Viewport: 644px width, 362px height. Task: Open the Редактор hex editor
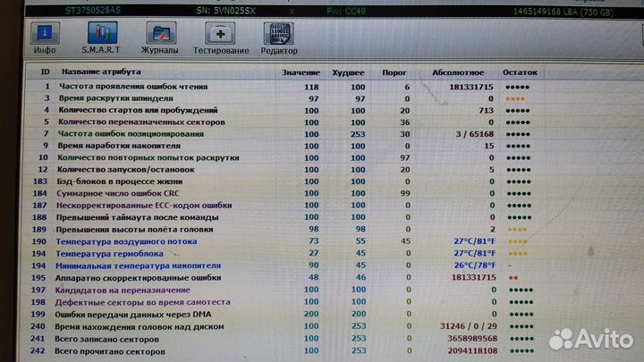tap(279, 38)
